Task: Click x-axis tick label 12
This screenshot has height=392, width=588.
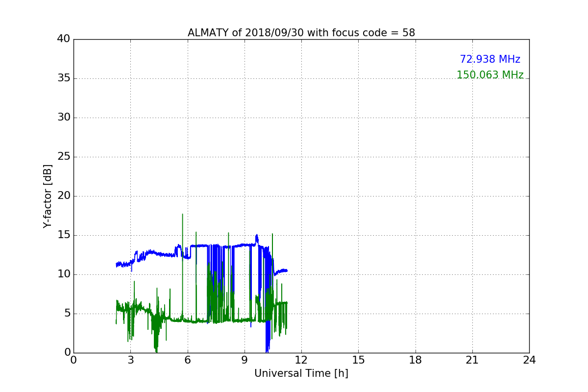Action: coord(301,360)
